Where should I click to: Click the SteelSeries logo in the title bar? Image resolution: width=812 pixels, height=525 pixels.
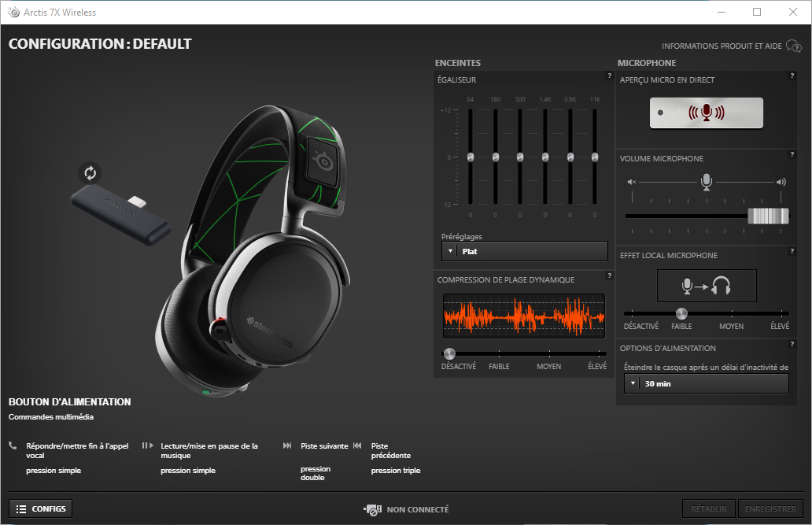13,12
